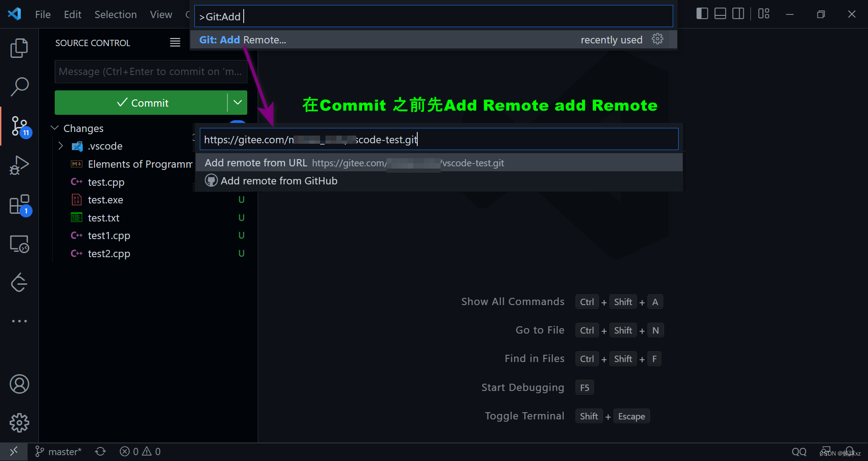This screenshot has width=868, height=461.
Task: Open the Search view in activity bar
Action: coord(19,87)
